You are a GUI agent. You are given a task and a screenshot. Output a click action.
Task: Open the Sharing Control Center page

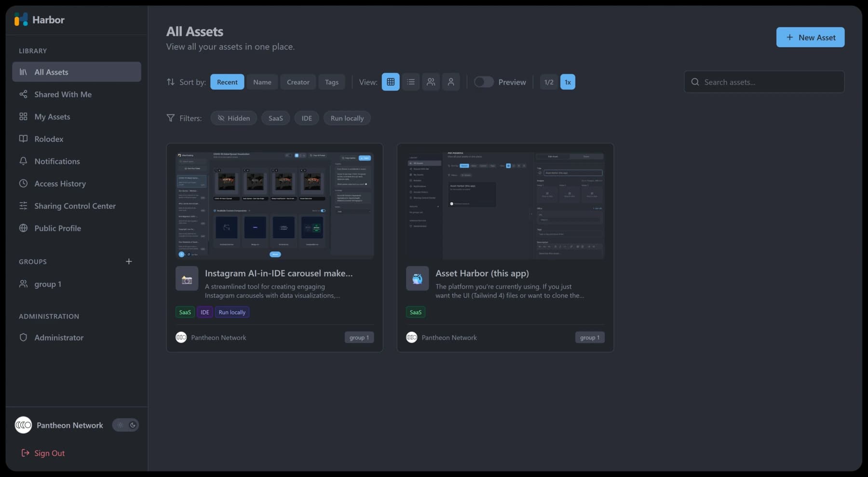point(75,206)
